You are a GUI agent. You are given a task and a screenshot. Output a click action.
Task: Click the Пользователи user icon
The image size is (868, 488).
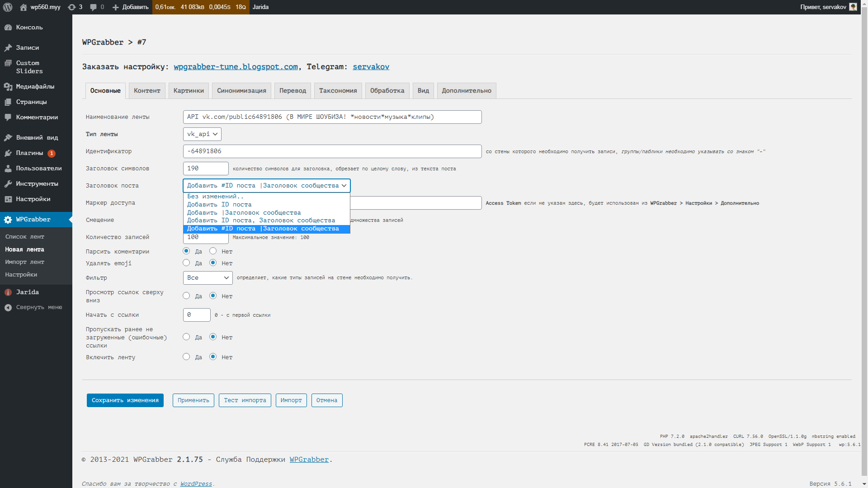[x=8, y=169]
